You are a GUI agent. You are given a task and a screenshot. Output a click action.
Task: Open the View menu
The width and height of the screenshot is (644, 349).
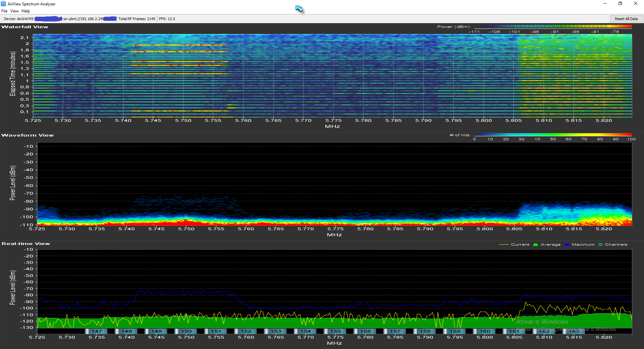(x=14, y=11)
